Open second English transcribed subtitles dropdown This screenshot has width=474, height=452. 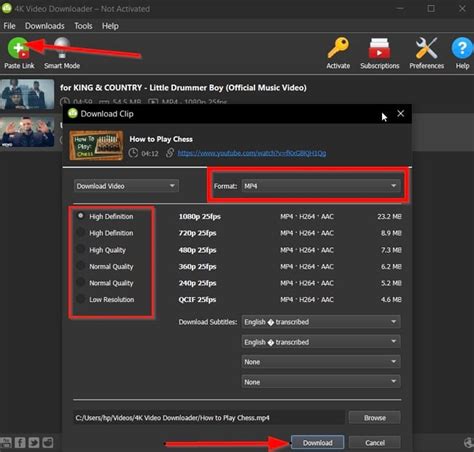(321, 342)
